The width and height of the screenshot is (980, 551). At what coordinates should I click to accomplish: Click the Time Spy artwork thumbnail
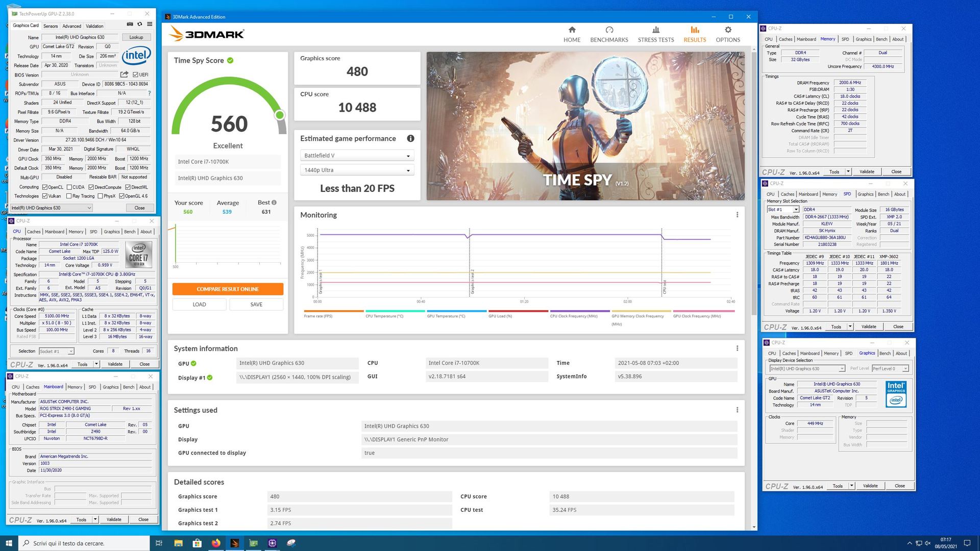pos(585,126)
